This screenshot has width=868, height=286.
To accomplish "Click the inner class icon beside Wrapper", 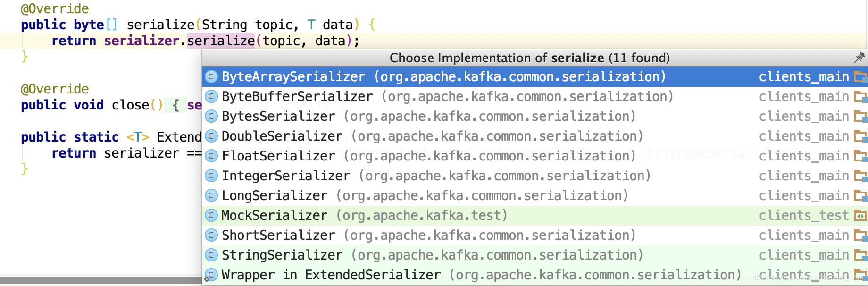I will pos(211,275).
